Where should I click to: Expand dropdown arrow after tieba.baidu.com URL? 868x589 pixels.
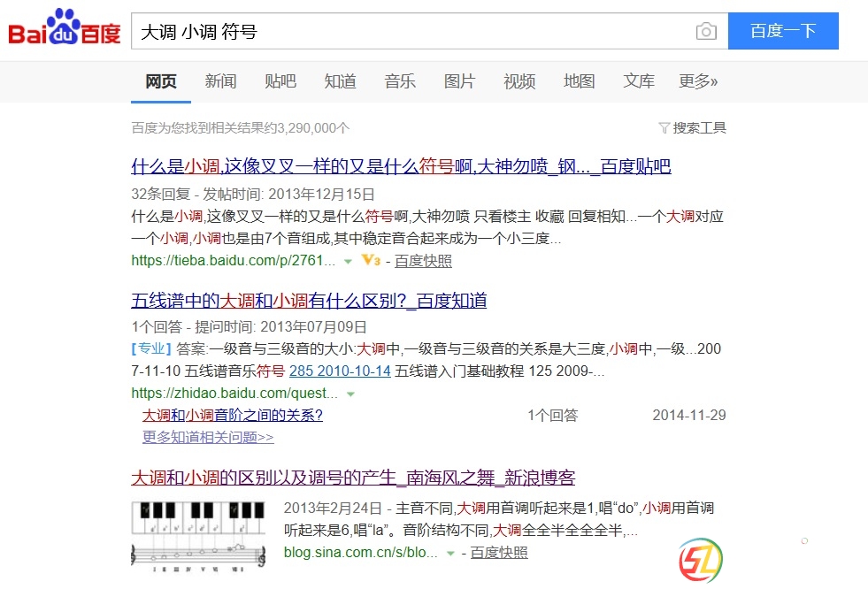point(348,262)
